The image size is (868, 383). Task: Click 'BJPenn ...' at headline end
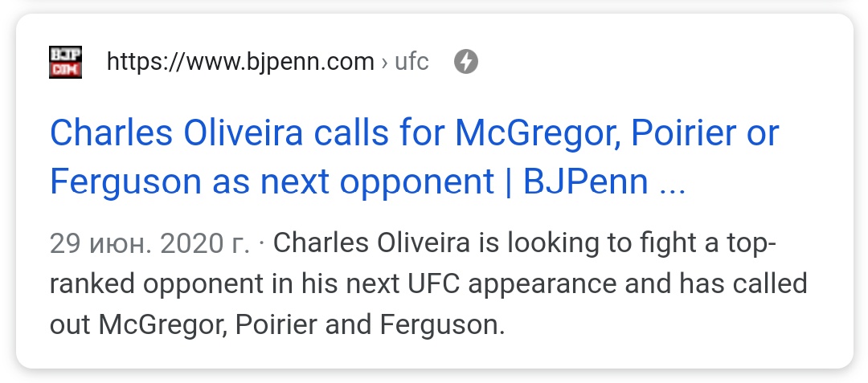point(604,181)
